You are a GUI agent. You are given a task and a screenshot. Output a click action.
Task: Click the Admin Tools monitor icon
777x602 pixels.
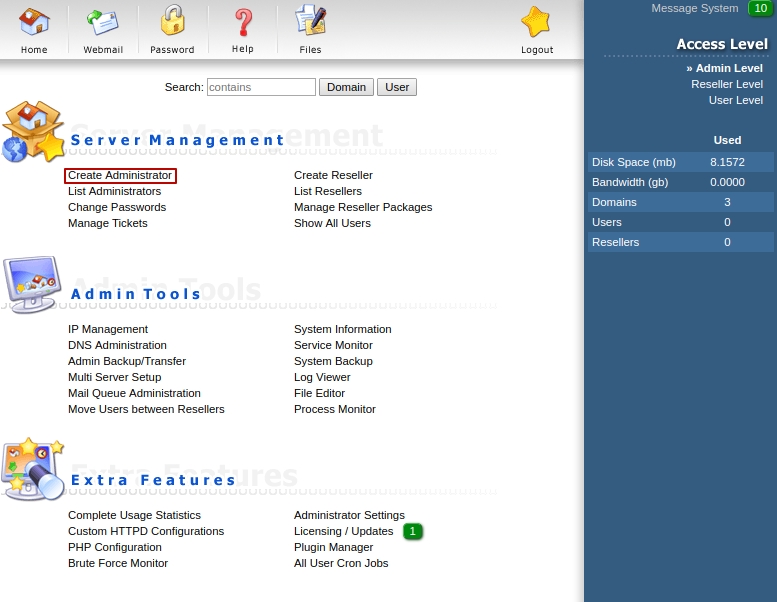33,285
